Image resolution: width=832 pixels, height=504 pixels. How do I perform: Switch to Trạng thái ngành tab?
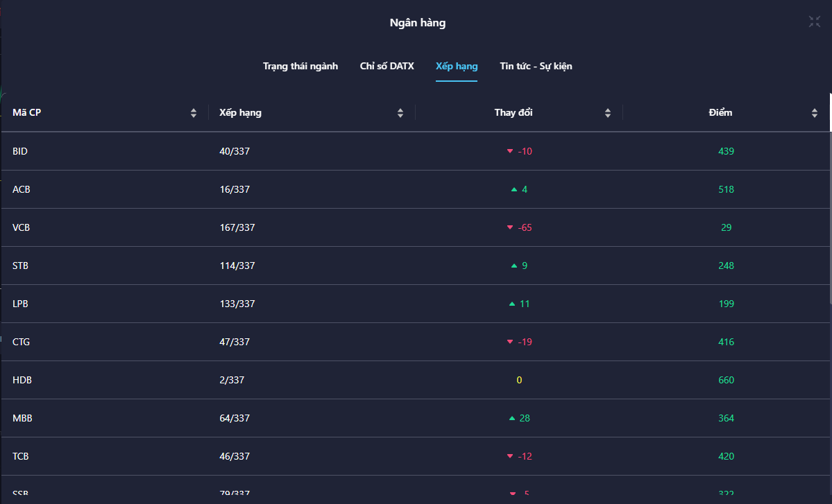pyautogui.click(x=300, y=67)
